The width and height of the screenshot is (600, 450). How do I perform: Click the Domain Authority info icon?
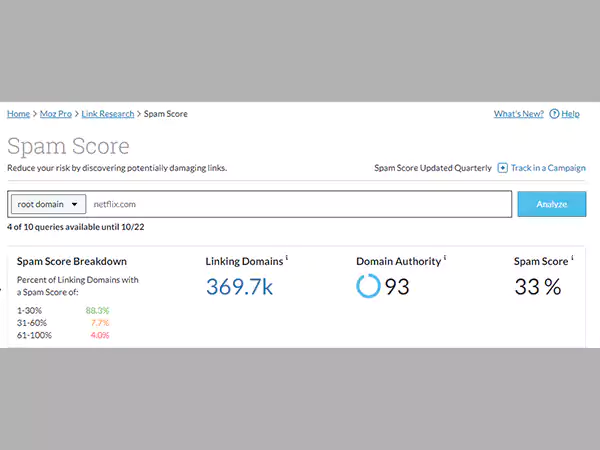coord(445,258)
